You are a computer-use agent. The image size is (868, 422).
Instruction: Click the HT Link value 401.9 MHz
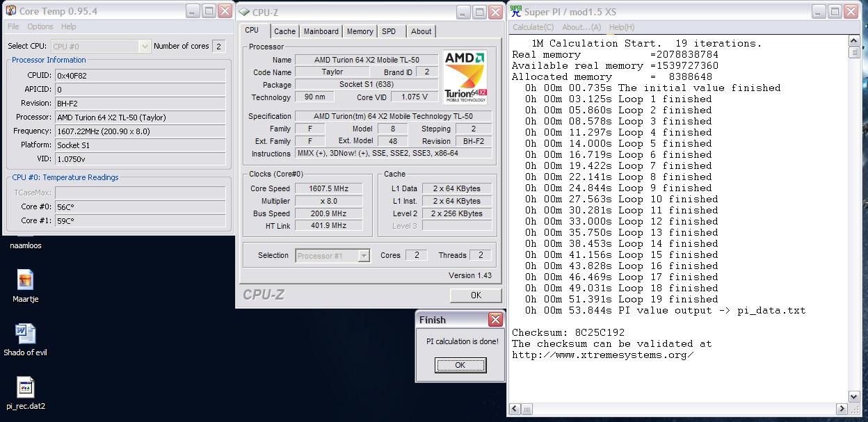click(329, 225)
